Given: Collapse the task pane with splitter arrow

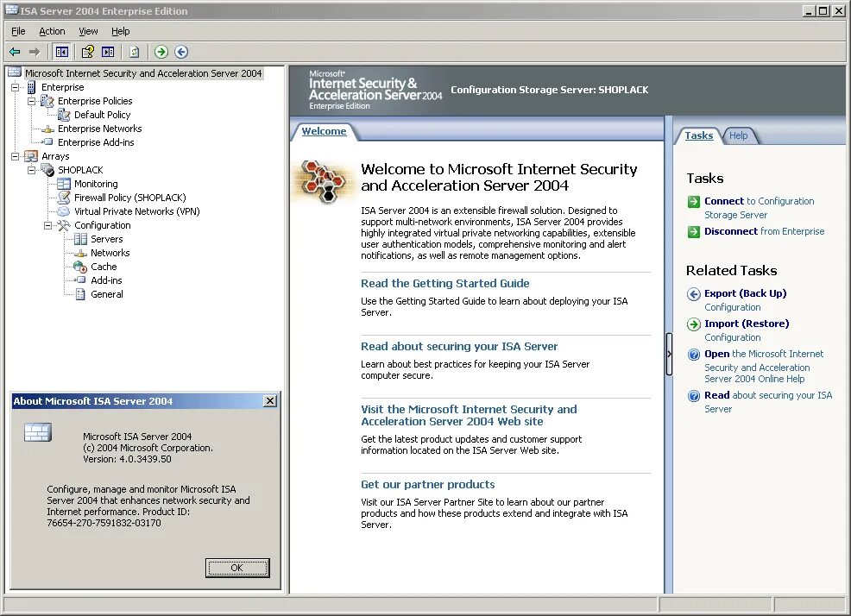Looking at the screenshot, I should [x=669, y=355].
